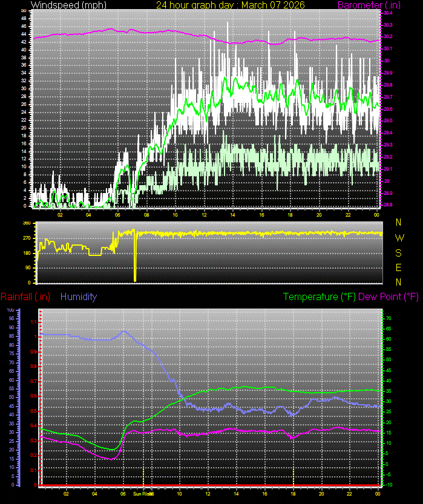423x504 pixels.
Task: Select hour "00" at the windspeed chart's right end
Action: click(x=376, y=214)
